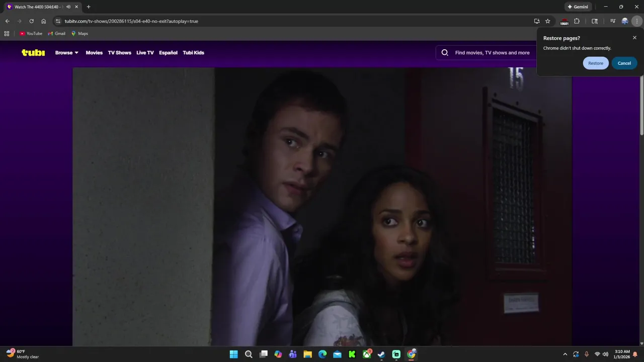This screenshot has width=644, height=362.
Task: Open Tubi Kids
Action: (193, 53)
